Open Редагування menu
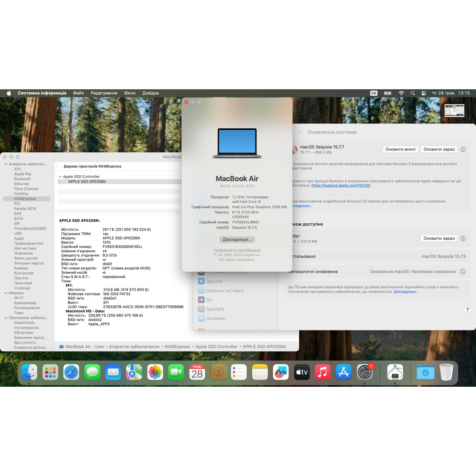The width and height of the screenshot is (476, 476). [x=104, y=93]
